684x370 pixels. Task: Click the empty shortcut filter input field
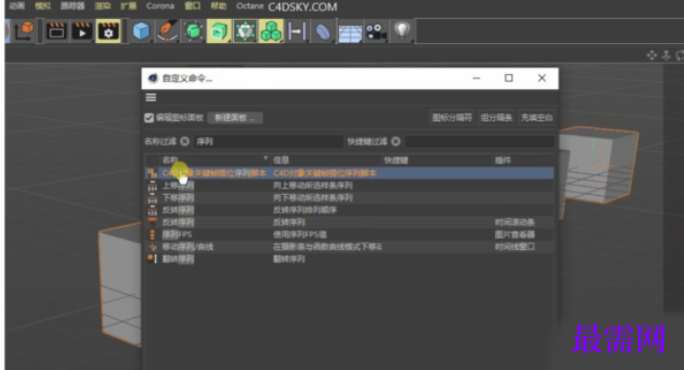click(479, 141)
